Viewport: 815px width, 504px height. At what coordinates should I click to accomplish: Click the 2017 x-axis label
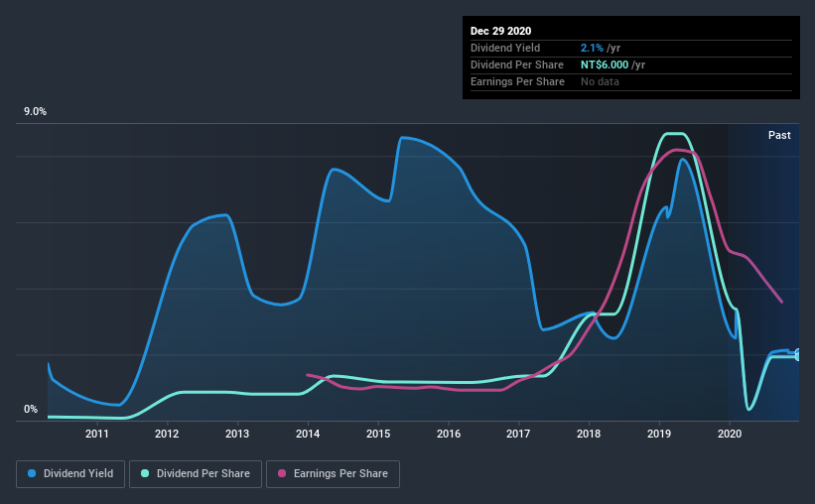click(x=518, y=434)
